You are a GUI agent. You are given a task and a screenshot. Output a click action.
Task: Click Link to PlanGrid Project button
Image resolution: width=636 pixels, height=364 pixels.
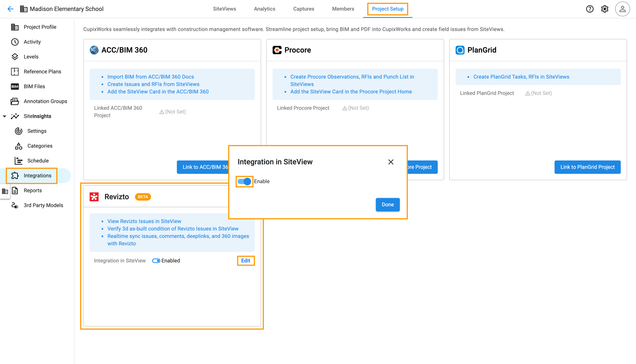pyautogui.click(x=587, y=167)
